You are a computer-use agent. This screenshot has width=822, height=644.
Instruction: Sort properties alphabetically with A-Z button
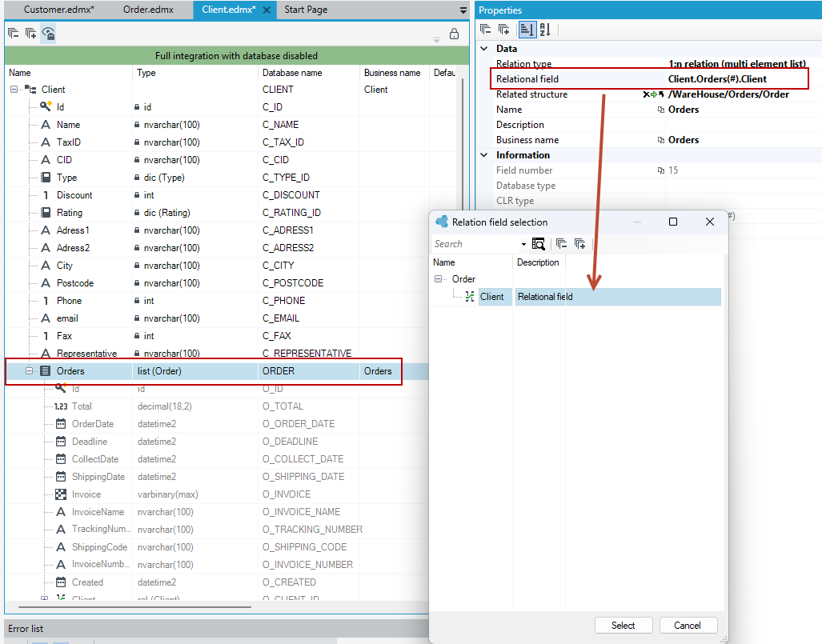[545, 30]
